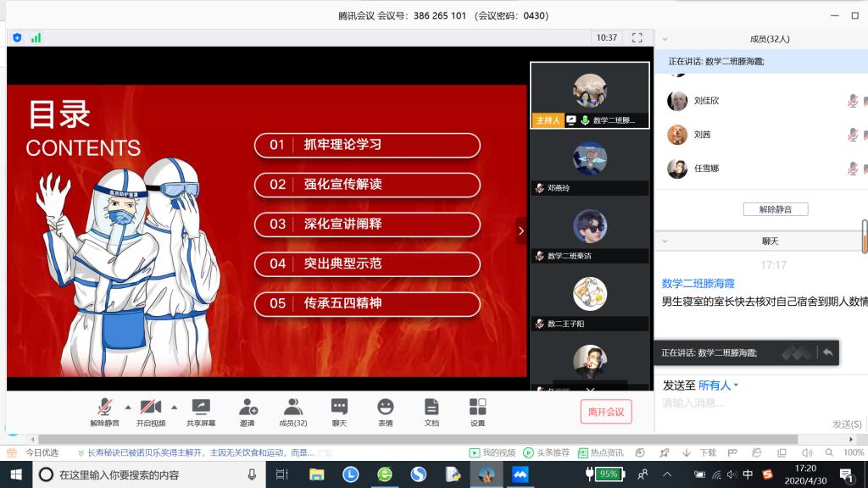
Task: Open members (32) list icon
Action: click(x=292, y=408)
